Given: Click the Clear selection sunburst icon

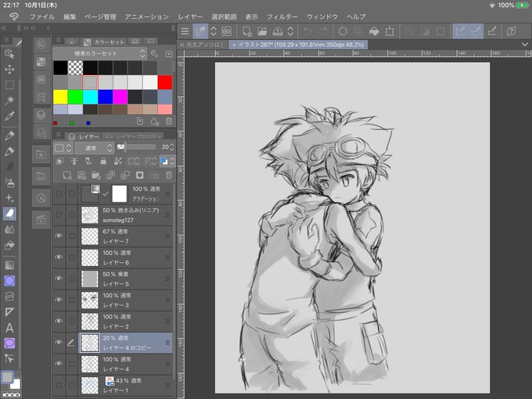Looking at the screenshot, I should click(343, 31).
